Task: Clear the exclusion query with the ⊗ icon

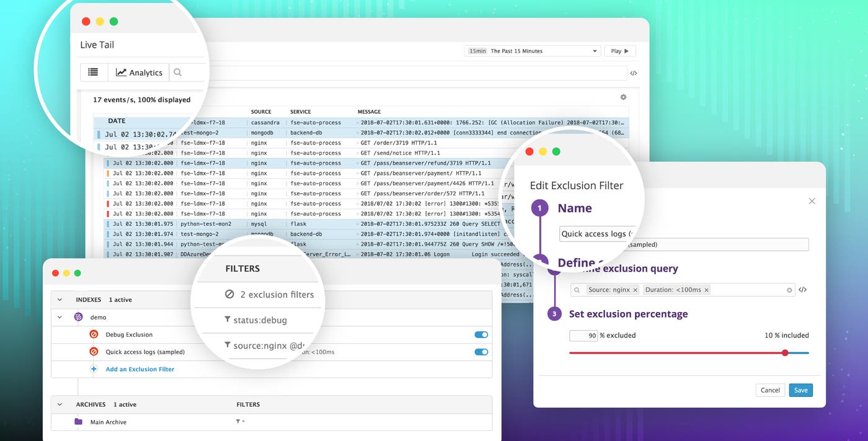Action: coord(788,290)
